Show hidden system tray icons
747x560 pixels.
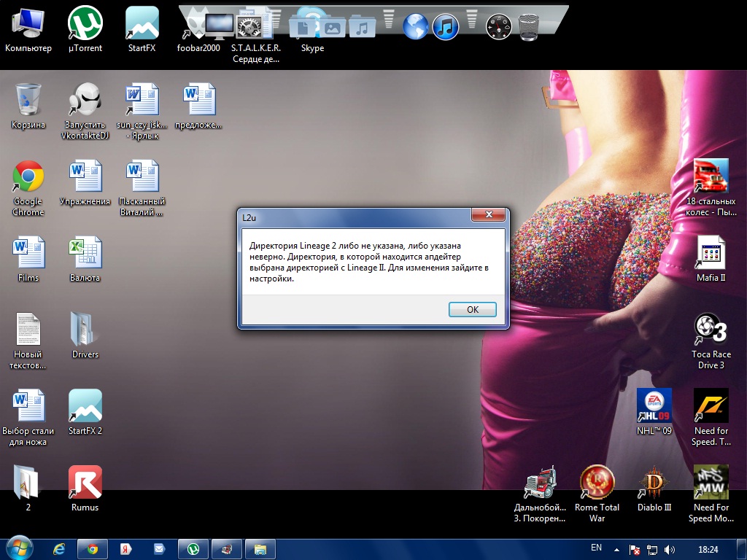[x=617, y=550]
